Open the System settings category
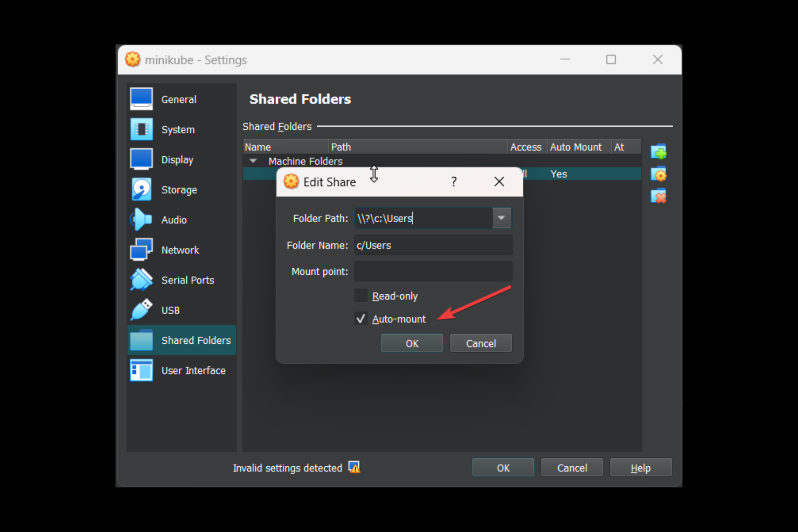 [182, 129]
